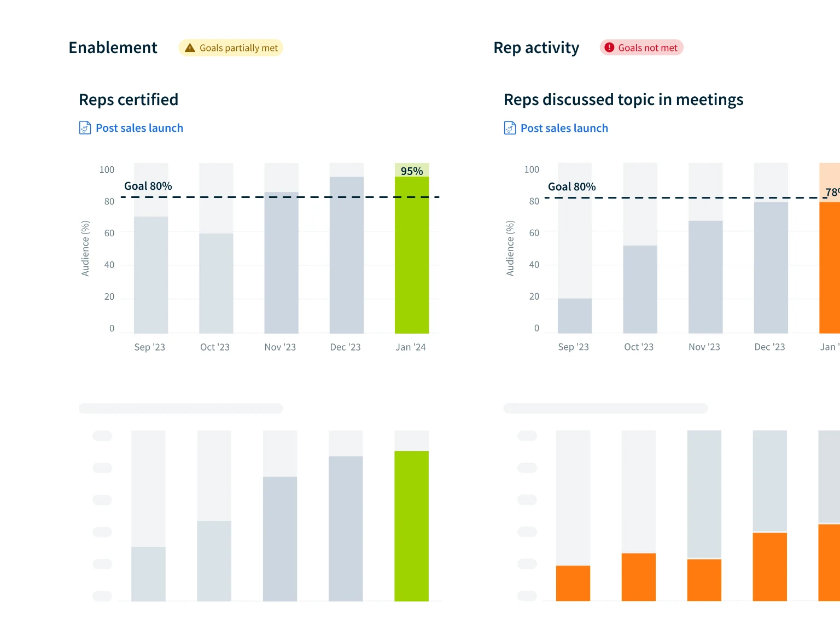Click the 95% value label above the green bar
The image size is (840, 630).
412,171
